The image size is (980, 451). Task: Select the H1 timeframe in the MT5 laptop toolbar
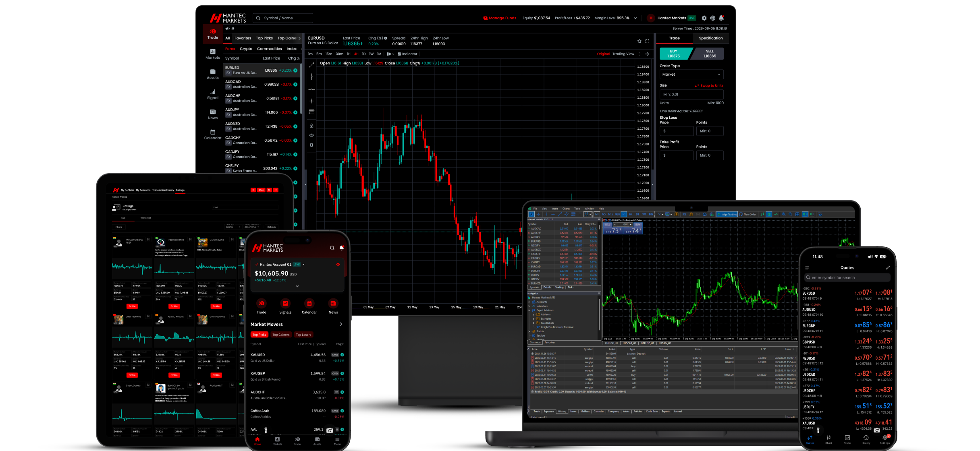624,214
